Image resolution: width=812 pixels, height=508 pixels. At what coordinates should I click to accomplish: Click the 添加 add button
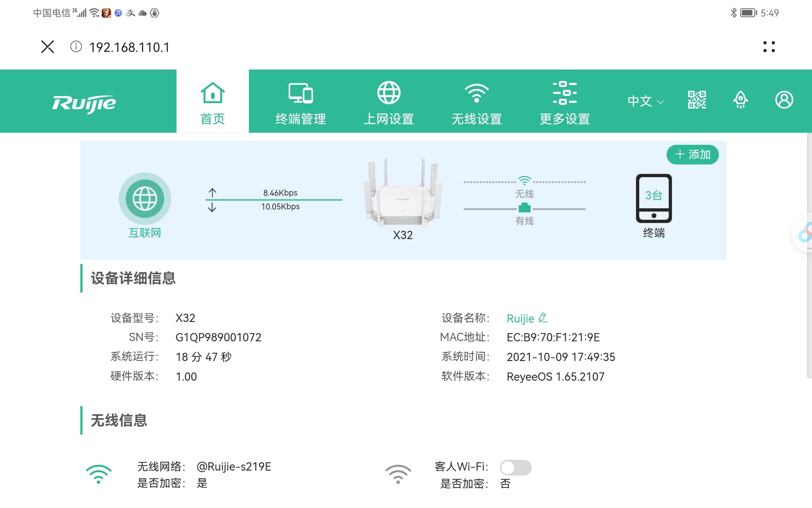click(692, 155)
